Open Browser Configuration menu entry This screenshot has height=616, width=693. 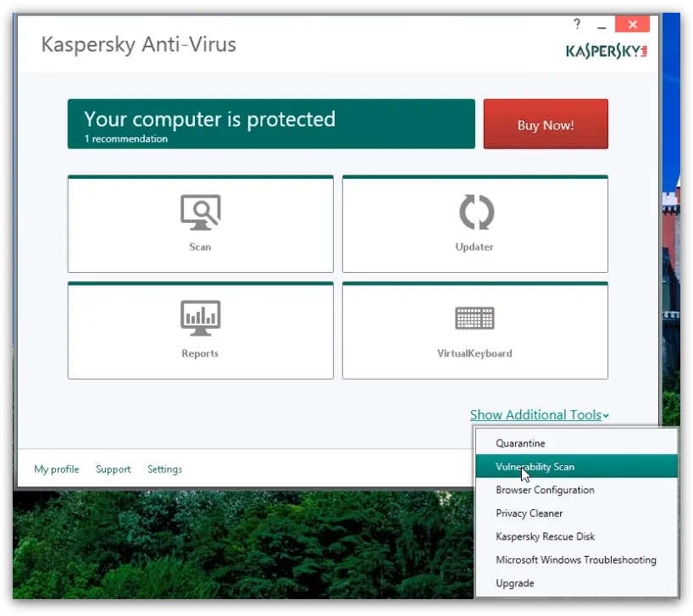click(x=576, y=490)
